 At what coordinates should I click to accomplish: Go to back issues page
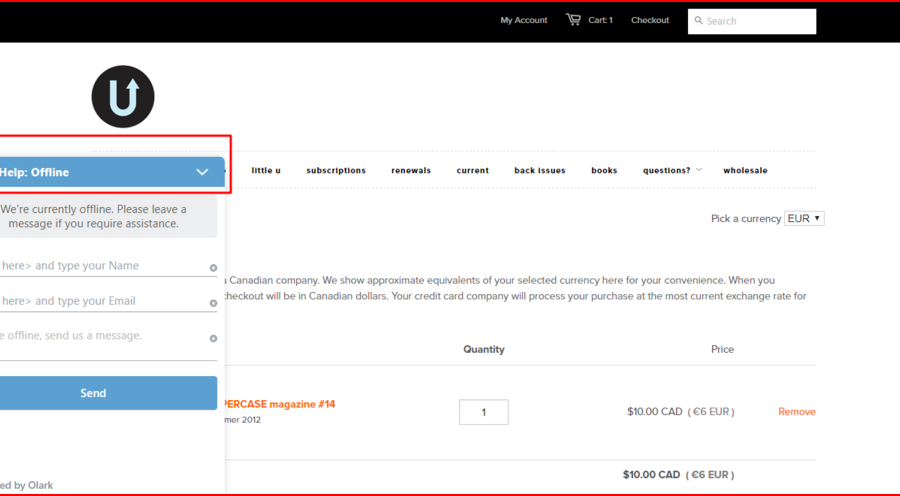539,171
